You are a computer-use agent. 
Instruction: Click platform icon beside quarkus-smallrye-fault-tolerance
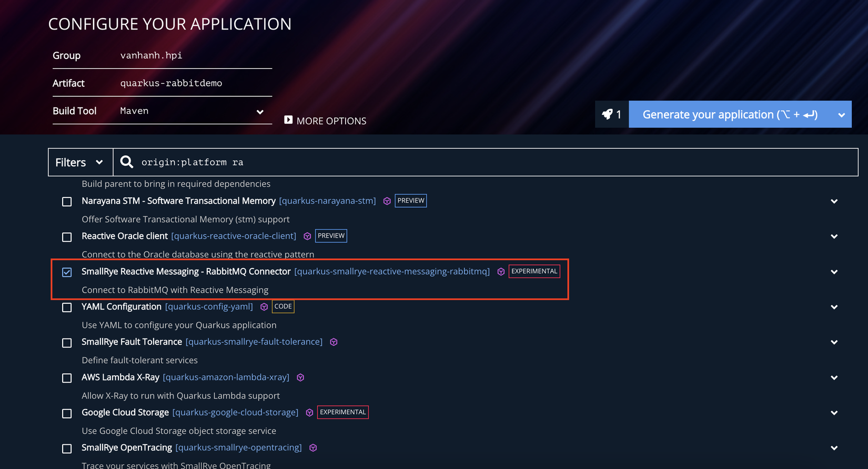coord(334,342)
